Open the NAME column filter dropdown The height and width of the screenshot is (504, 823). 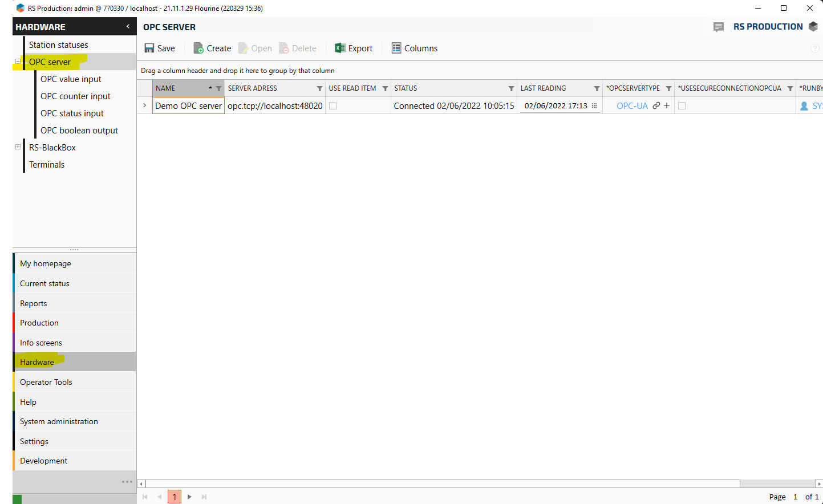pyautogui.click(x=219, y=88)
